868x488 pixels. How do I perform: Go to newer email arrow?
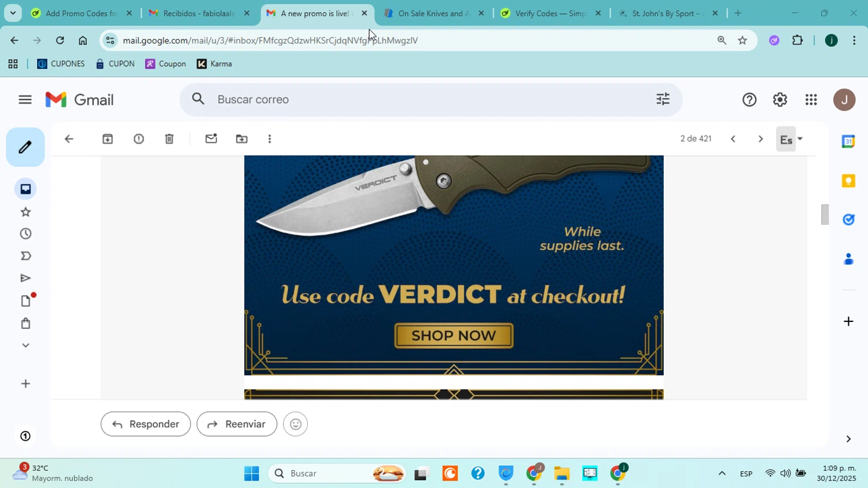click(x=733, y=139)
